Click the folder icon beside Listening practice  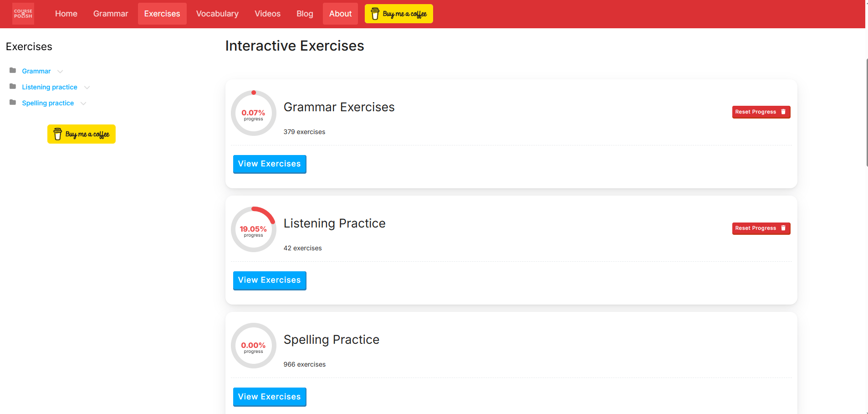pyautogui.click(x=12, y=86)
